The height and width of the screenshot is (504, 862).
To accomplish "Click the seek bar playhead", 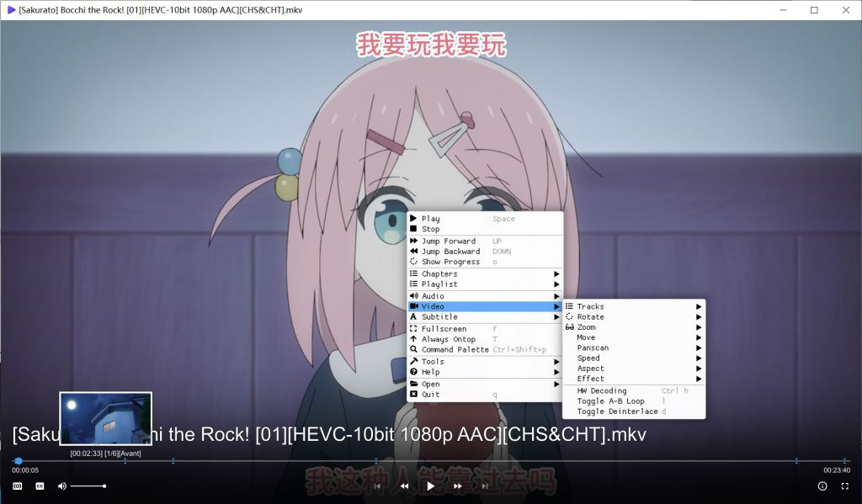I will click(x=19, y=460).
